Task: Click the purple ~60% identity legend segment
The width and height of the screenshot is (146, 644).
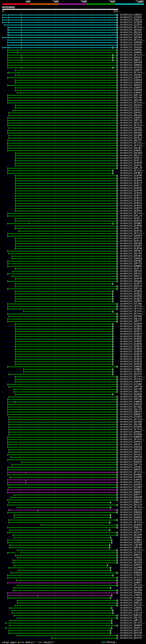Action: pos(73,4)
